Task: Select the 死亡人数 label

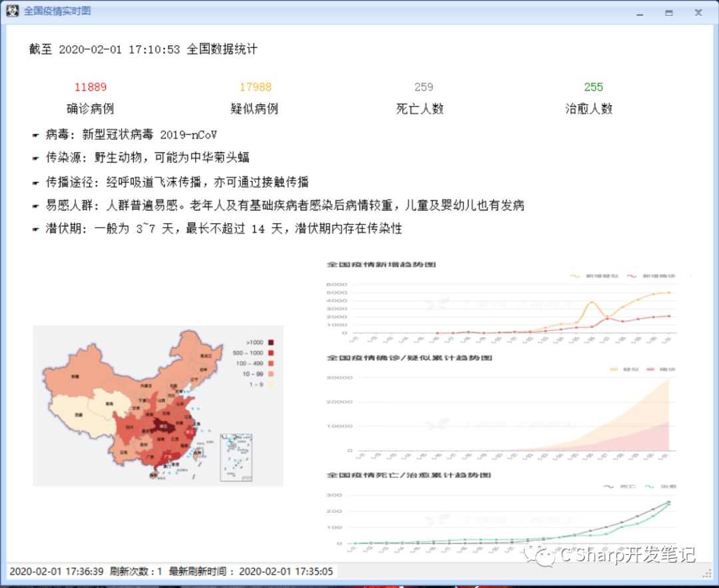Action: tap(419, 109)
